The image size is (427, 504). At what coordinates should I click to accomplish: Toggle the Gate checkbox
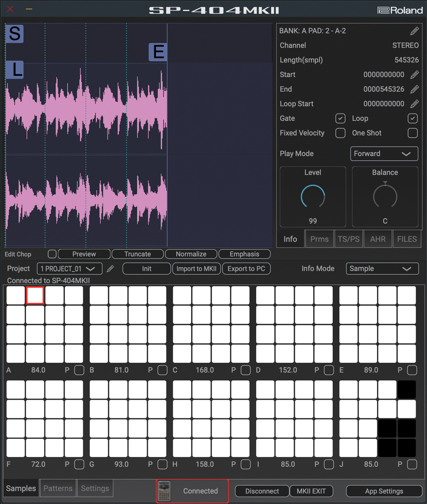pyautogui.click(x=341, y=118)
